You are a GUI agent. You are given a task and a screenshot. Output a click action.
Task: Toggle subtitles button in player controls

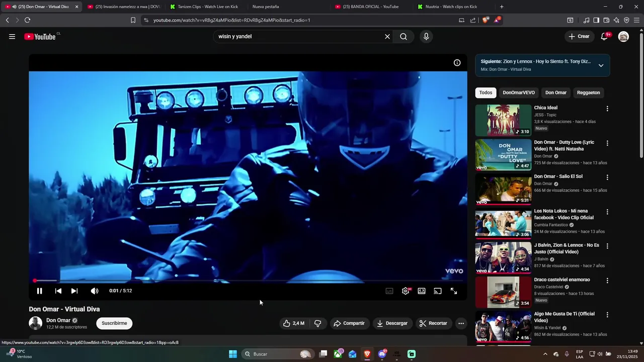389,291
